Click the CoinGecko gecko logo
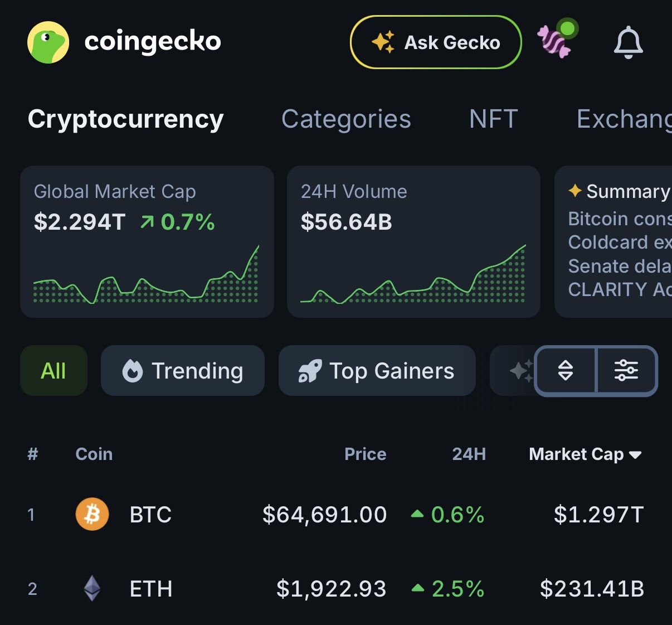Screen dimensions: 672x625 [x=48, y=42]
